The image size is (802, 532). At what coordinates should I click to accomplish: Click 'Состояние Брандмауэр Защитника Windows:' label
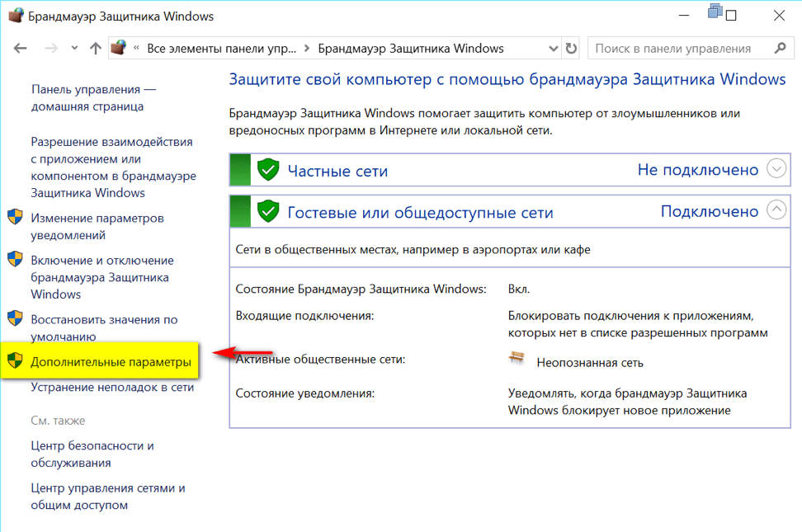[x=361, y=289]
